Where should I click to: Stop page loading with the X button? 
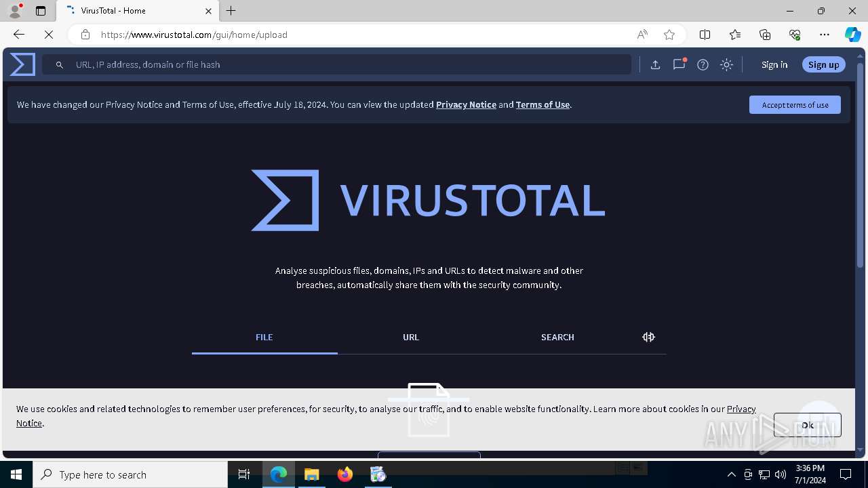point(49,35)
